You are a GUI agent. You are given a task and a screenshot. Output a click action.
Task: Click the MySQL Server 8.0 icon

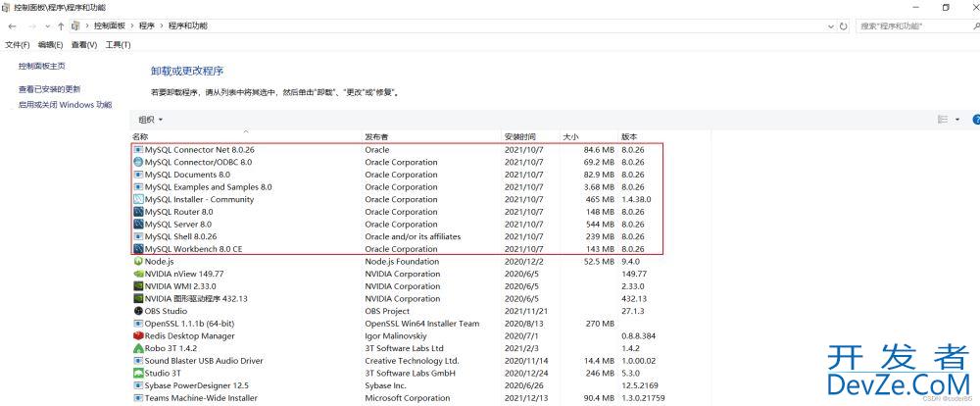(x=139, y=224)
